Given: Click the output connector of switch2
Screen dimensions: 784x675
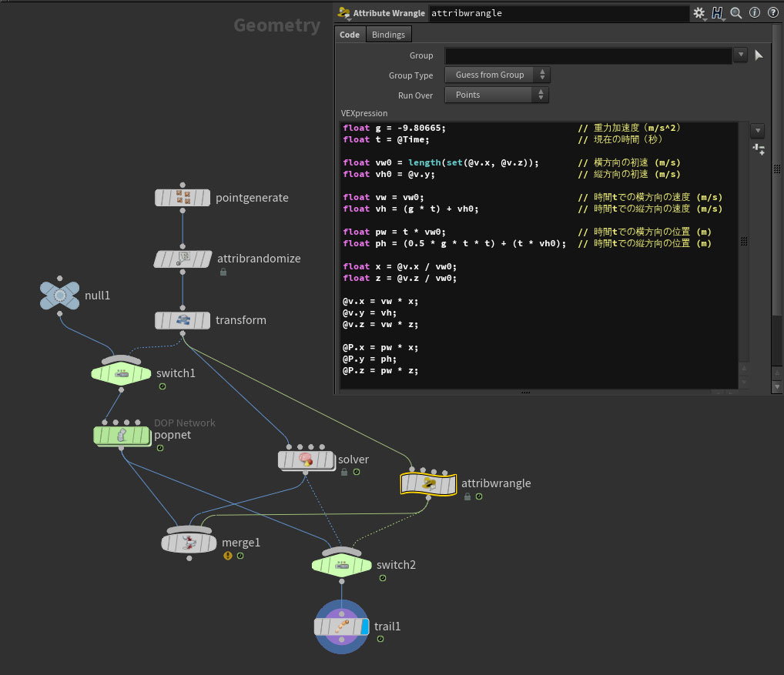Looking at the screenshot, I should point(341,582).
